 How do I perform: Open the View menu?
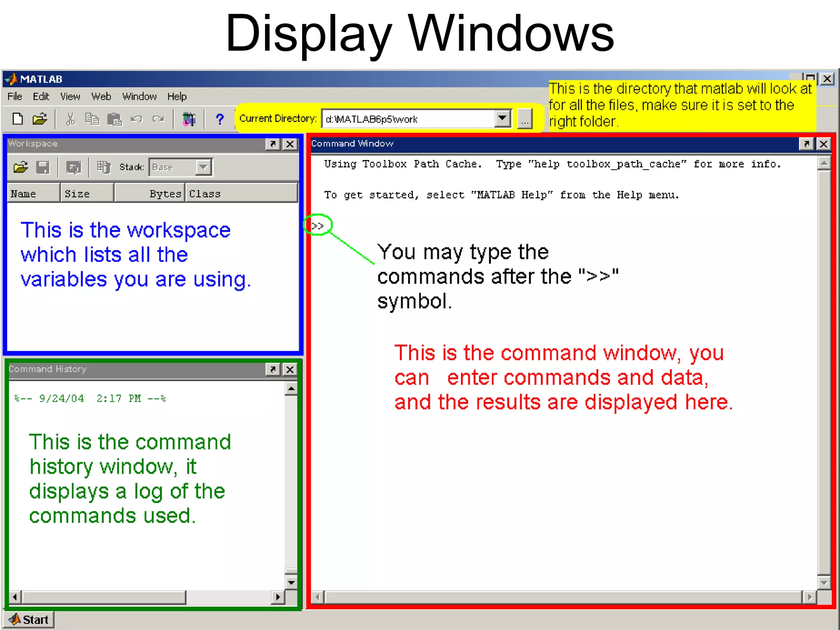[70, 96]
